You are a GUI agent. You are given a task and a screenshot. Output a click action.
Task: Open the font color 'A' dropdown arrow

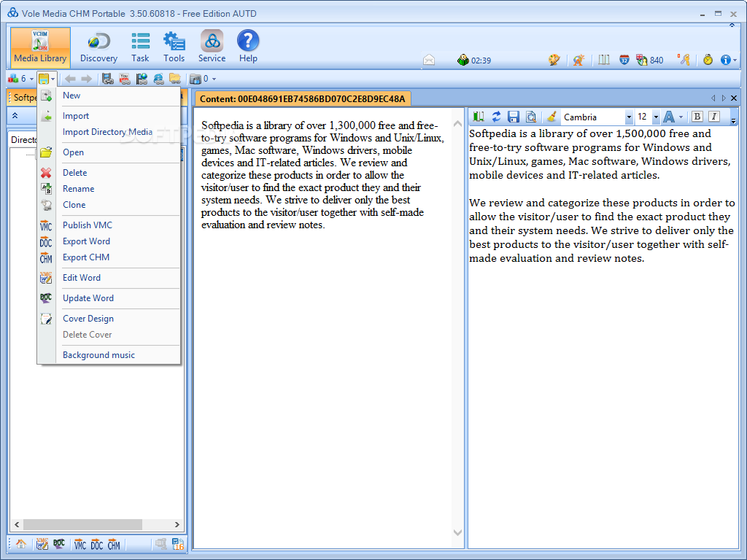click(x=681, y=117)
